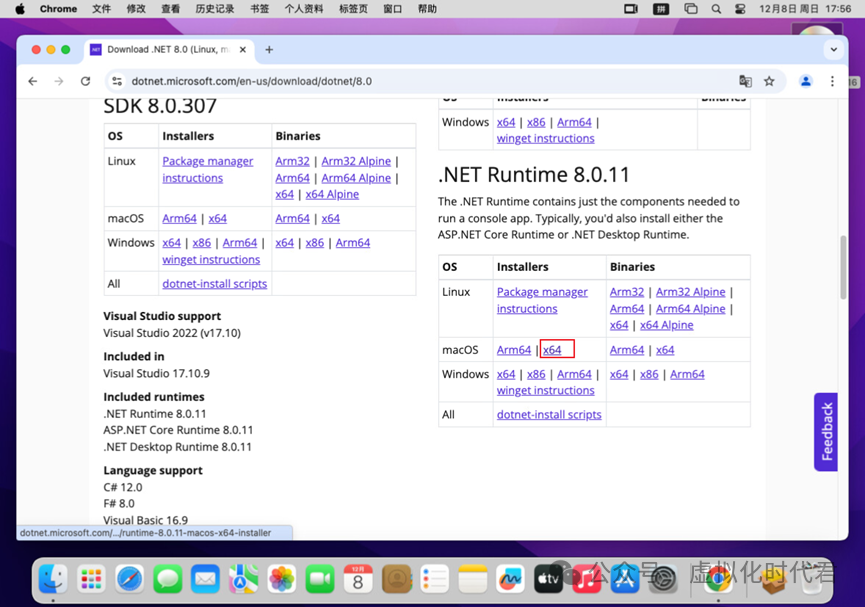Open the input method icon in menu bar

tap(660, 9)
